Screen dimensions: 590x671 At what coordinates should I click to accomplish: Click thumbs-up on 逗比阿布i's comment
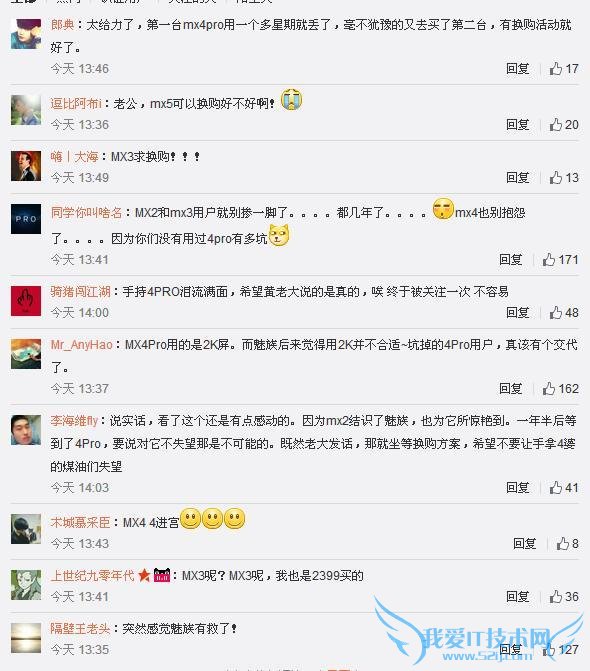pyautogui.click(x=564, y=125)
